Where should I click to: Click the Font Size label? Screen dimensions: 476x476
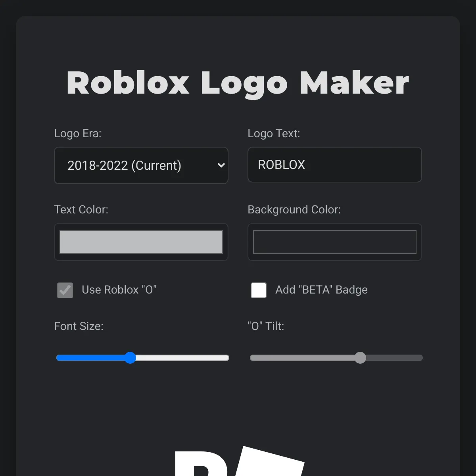pos(79,326)
